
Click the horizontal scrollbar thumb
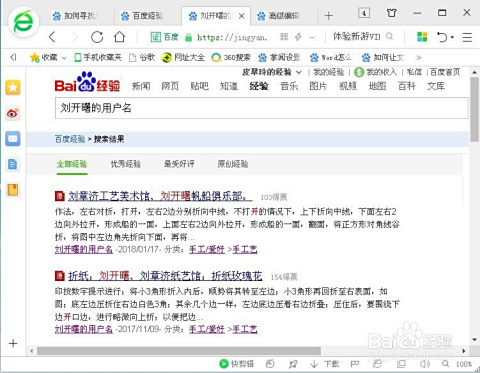[x=179, y=351]
